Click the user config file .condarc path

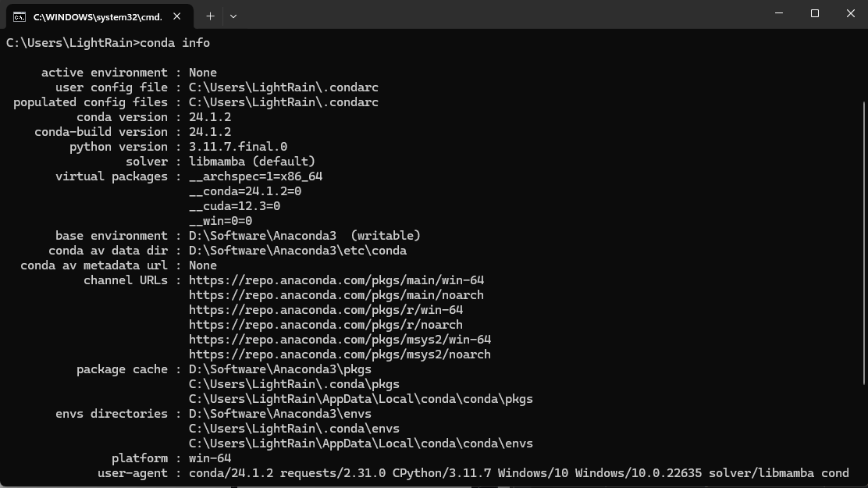click(x=283, y=87)
